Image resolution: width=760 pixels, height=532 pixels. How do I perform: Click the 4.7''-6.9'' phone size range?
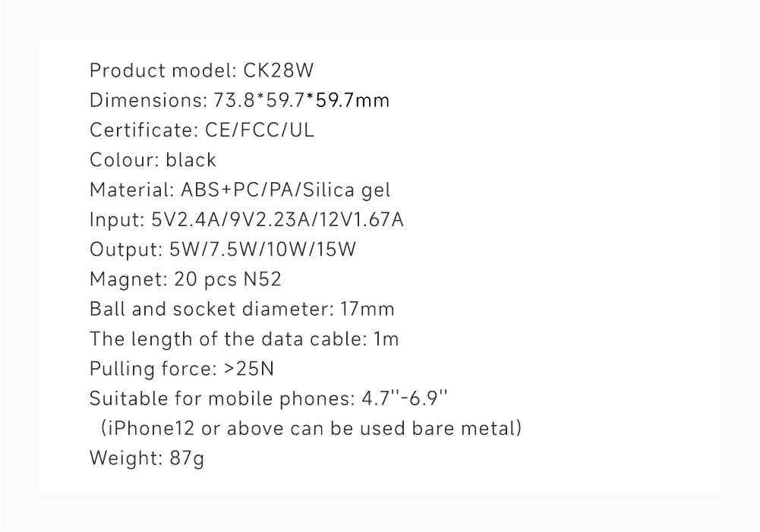click(x=405, y=398)
